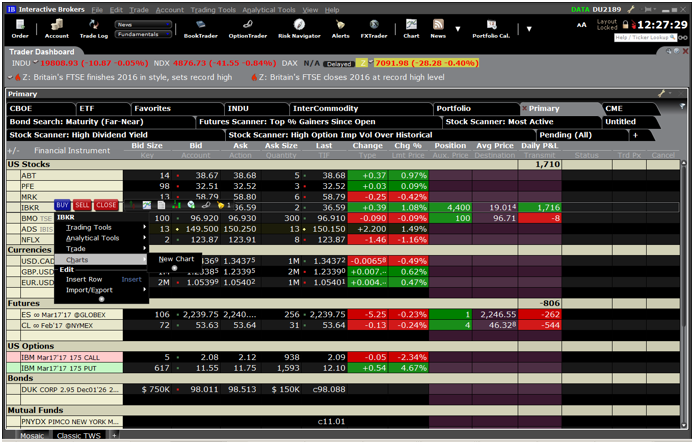This screenshot has height=442, width=694.
Task: Click the CLOSE position button on IBKR
Action: tap(106, 205)
